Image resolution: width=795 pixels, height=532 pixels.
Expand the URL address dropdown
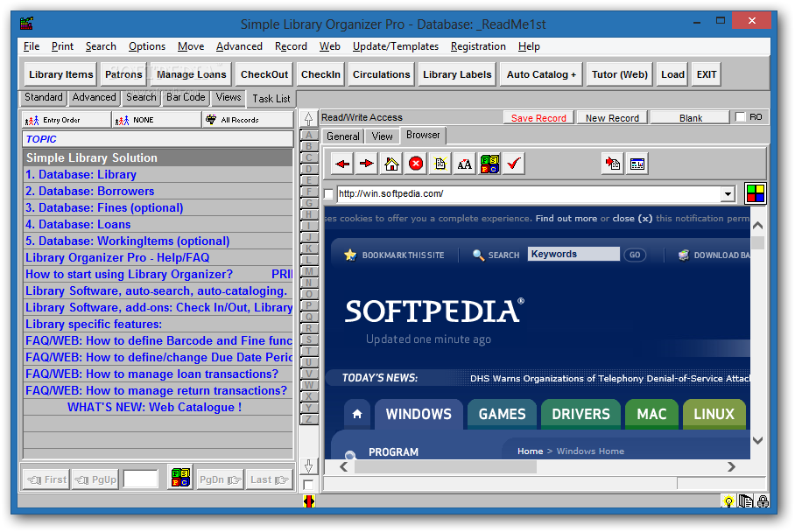point(728,193)
